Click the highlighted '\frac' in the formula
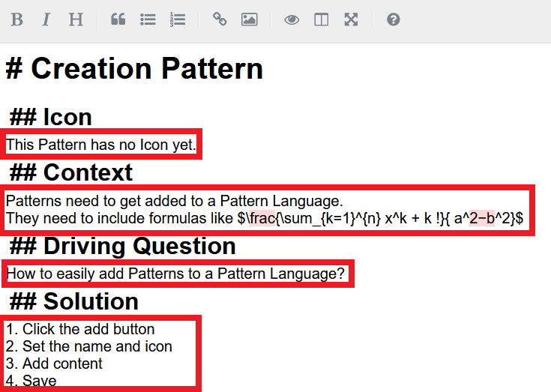Viewport: 551px width, 392px height. (262, 218)
